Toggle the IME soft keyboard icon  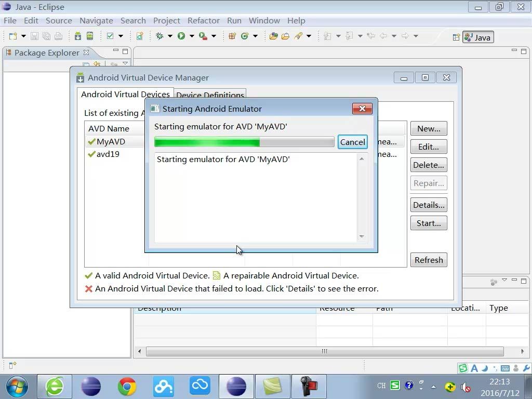pyautogui.click(x=505, y=368)
